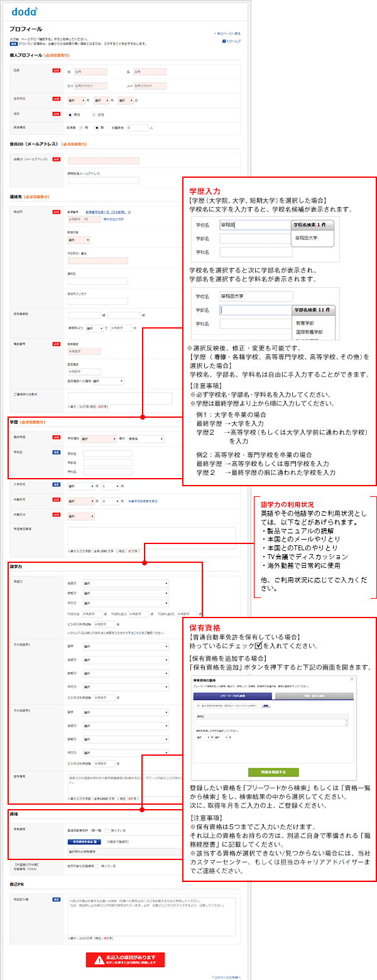Jump to top via このページの先頭へ link
Screen dimensions: 377x980
[x=226, y=977]
